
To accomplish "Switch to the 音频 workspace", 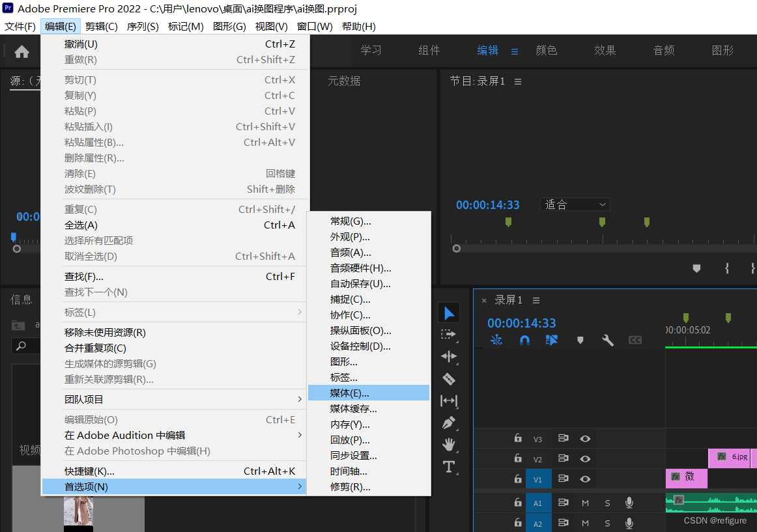I will (x=664, y=51).
